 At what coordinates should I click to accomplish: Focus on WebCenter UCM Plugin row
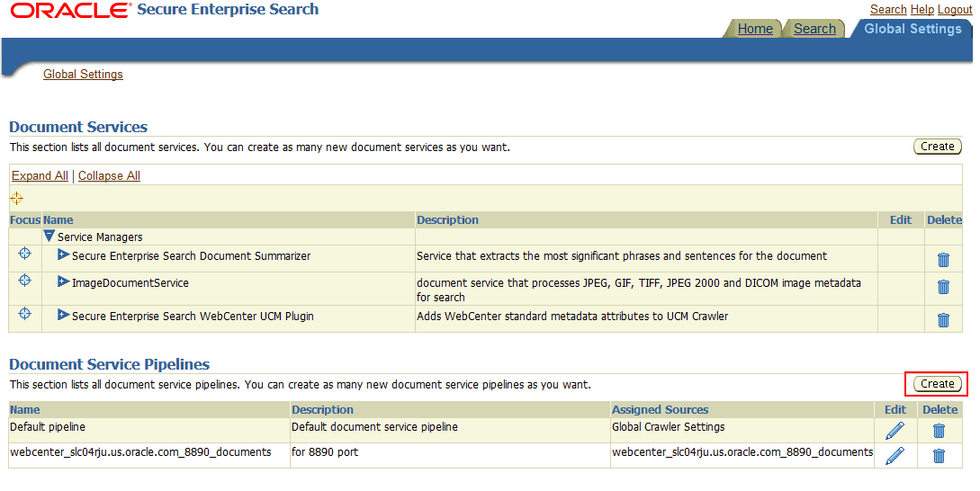[24, 313]
